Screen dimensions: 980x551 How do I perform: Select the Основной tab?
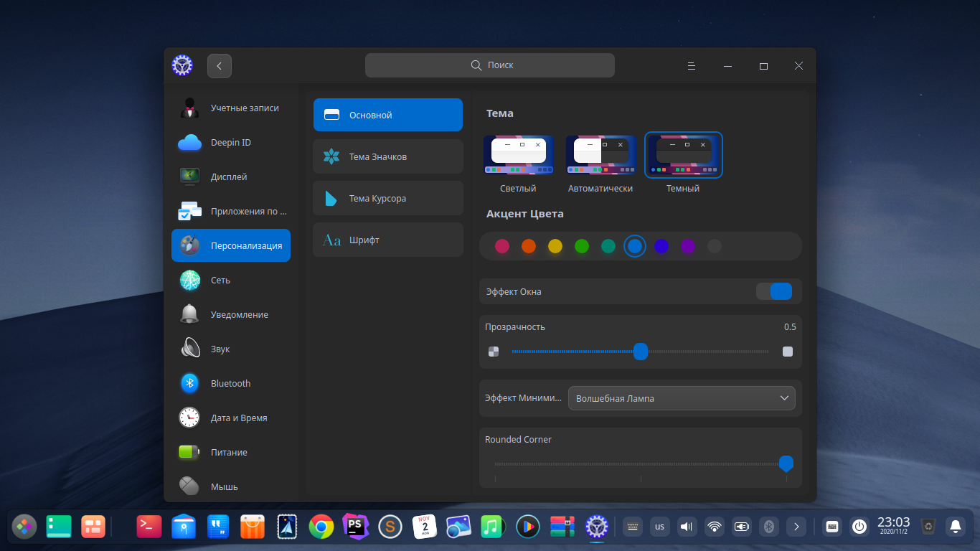pos(388,115)
